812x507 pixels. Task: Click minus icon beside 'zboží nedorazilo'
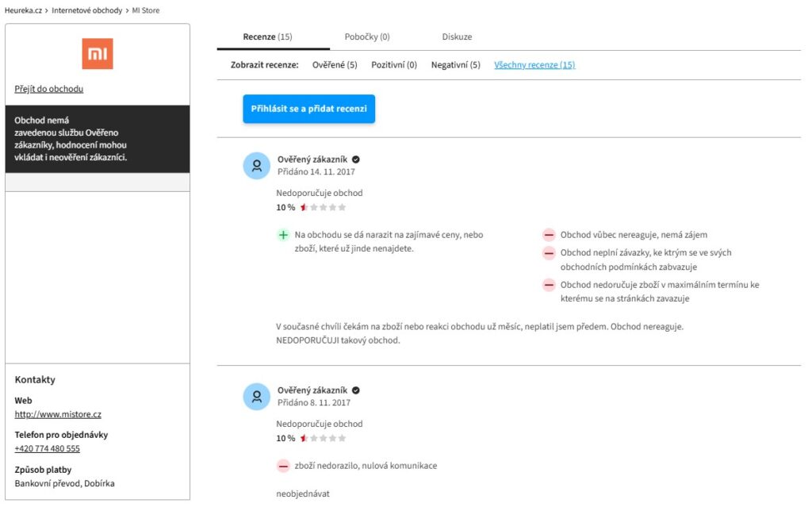[283, 466]
